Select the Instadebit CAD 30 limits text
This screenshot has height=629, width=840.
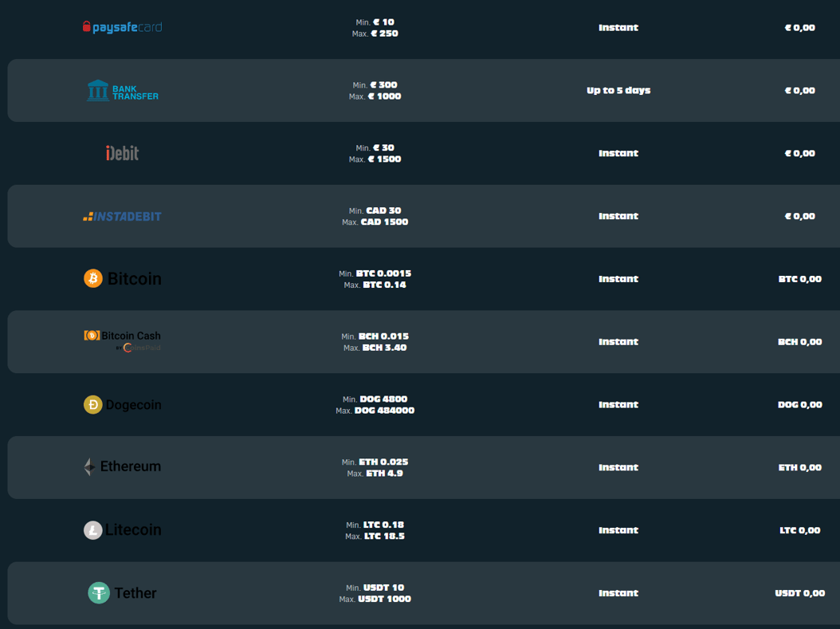[x=375, y=217]
